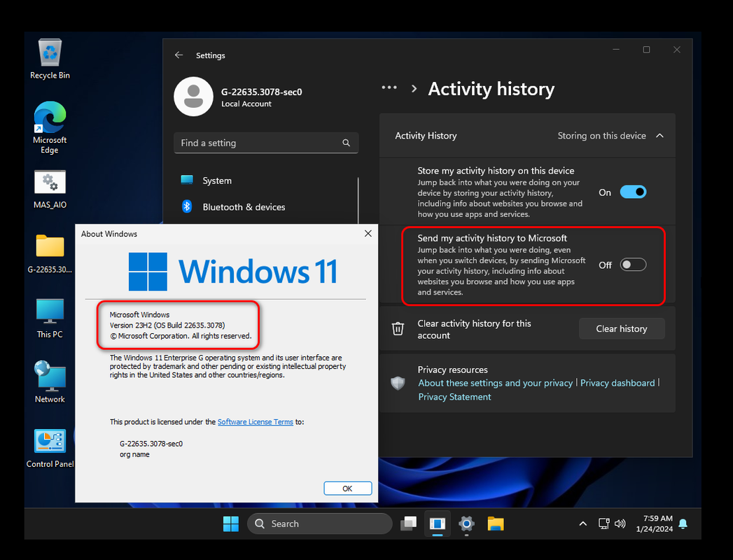Click Clear activity history for this account text
733x560 pixels.
474,329
